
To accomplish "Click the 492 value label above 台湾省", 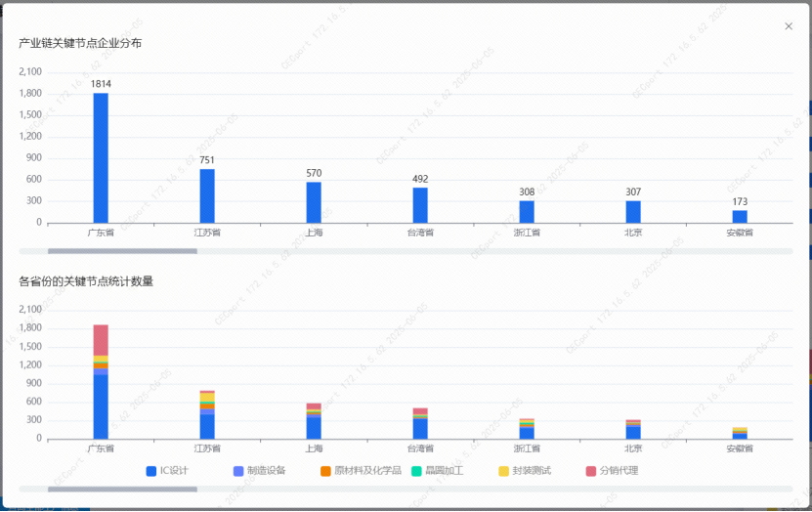I will point(420,179).
